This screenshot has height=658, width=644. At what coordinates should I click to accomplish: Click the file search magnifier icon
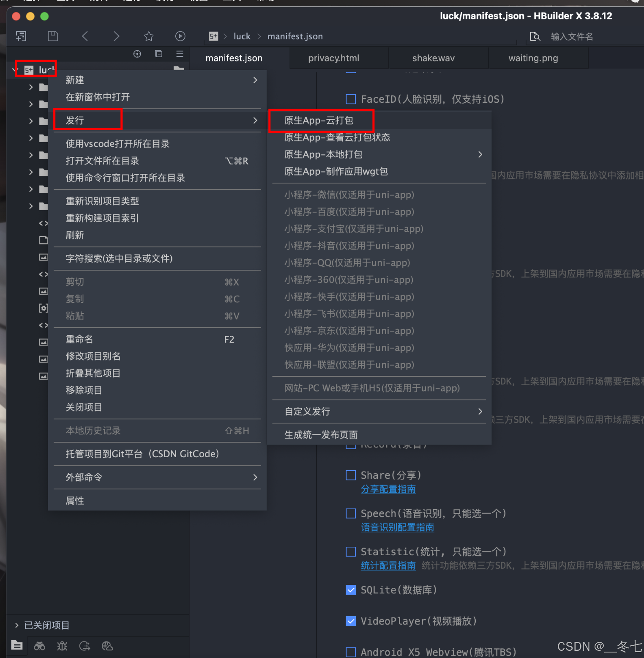[x=535, y=37]
